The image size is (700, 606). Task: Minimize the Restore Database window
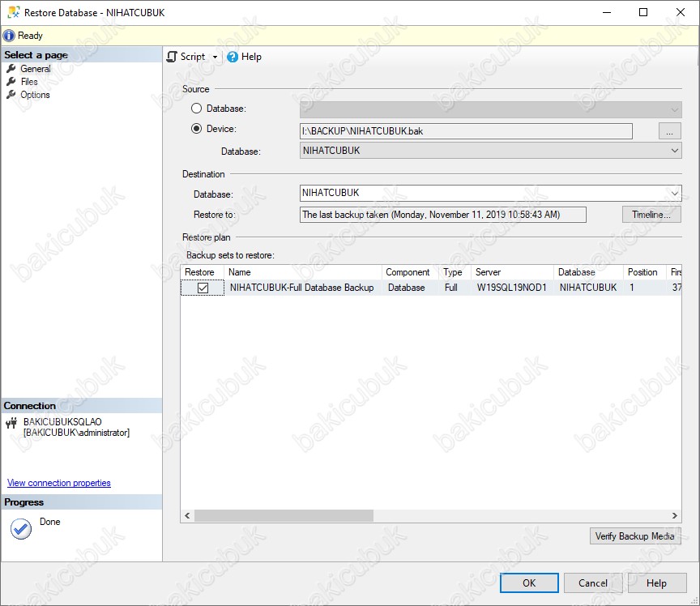[607, 12]
